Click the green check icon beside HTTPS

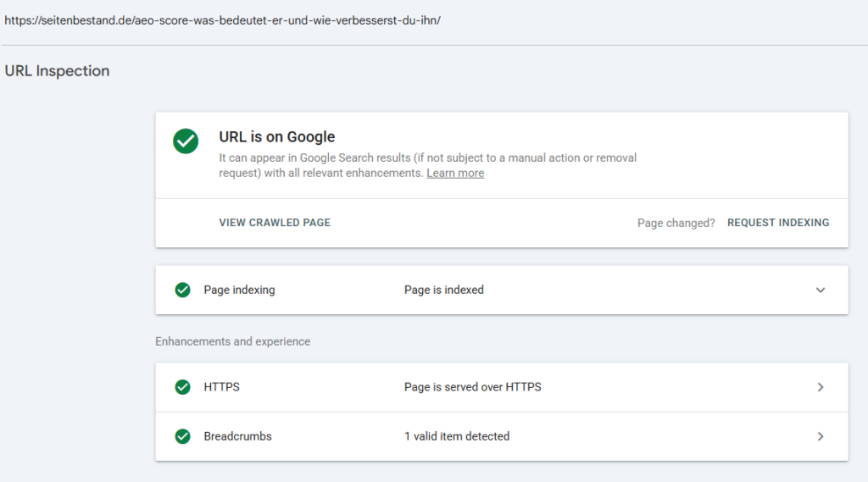[183, 387]
